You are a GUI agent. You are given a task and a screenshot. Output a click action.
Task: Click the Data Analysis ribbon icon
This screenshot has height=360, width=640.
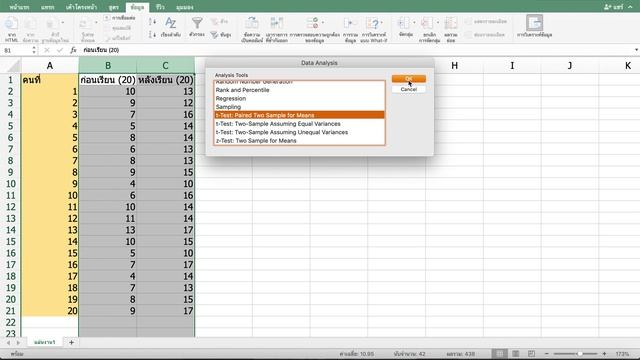pos(534,23)
